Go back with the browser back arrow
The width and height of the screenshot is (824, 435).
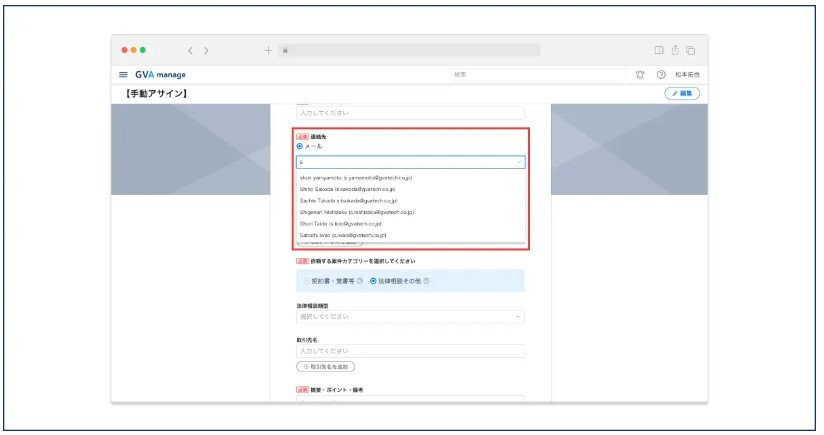point(190,50)
